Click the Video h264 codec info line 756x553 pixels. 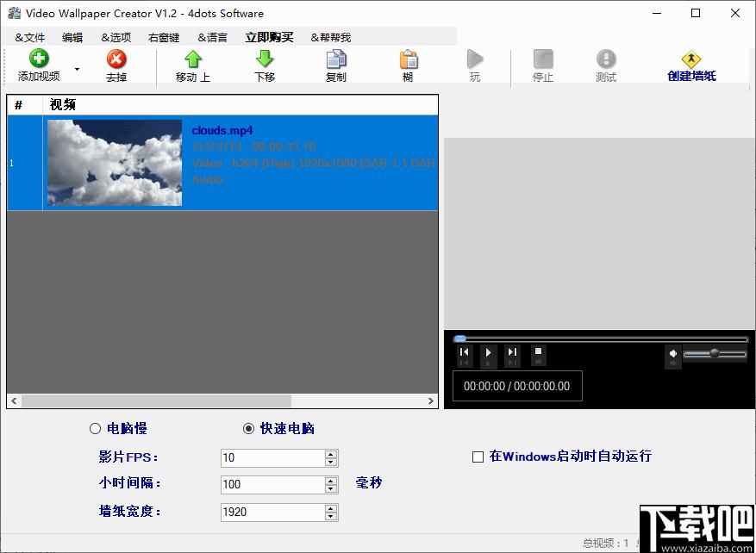click(314, 163)
